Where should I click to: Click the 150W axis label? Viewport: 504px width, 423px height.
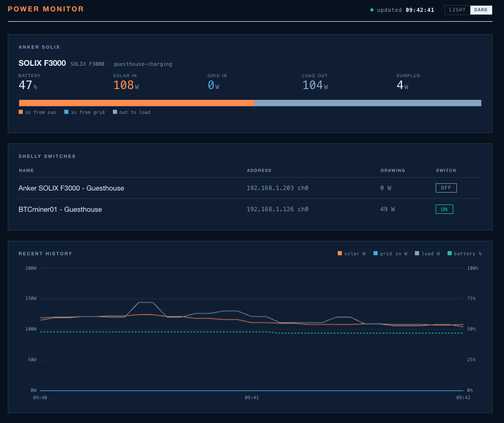(31, 298)
